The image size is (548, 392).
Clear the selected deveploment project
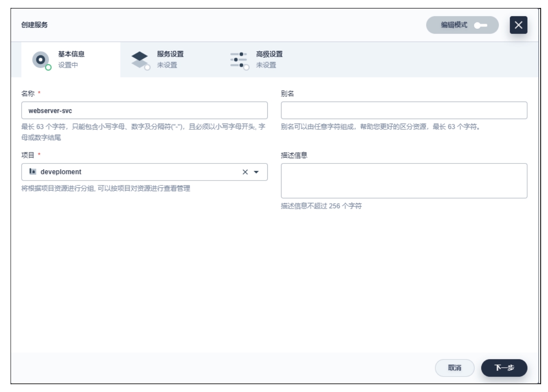(x=245, y=172)
